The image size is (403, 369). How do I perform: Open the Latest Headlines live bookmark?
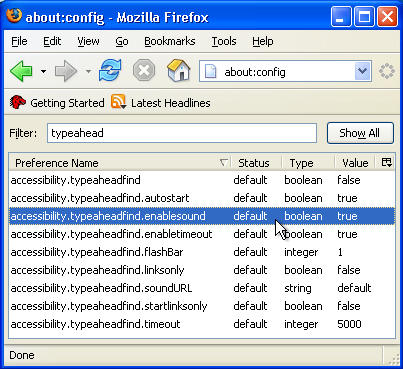[161, 103]
